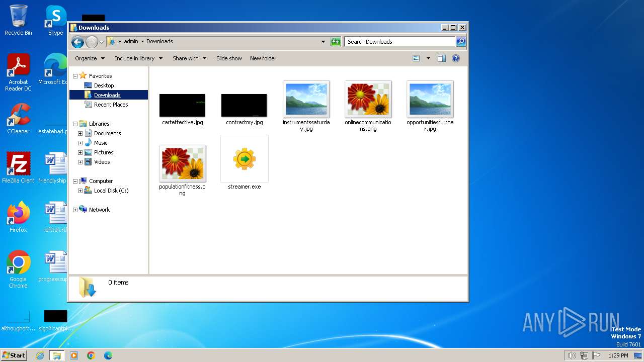
Task: Select the streamer.exe icon
Action: (x=245, y=159)
